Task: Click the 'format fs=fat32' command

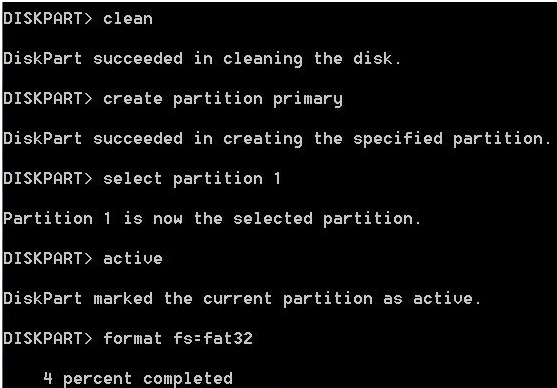Action: [178, 338]
